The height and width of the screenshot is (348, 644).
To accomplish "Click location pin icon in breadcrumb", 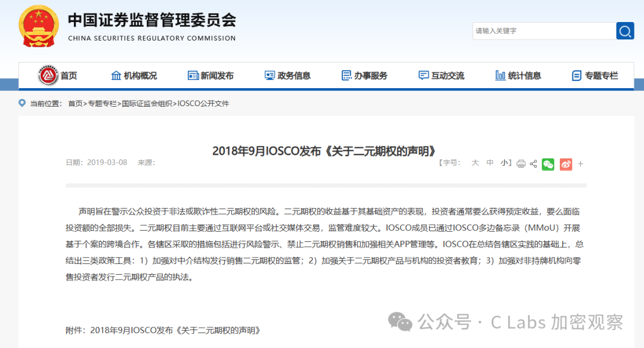I will [23, 104].
